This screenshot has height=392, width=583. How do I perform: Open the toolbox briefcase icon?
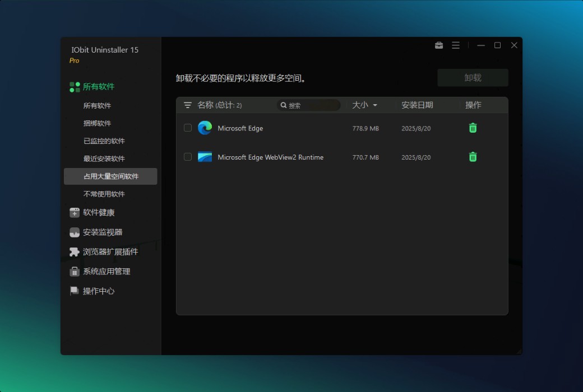pyautogui.click(x=439, y=45)
